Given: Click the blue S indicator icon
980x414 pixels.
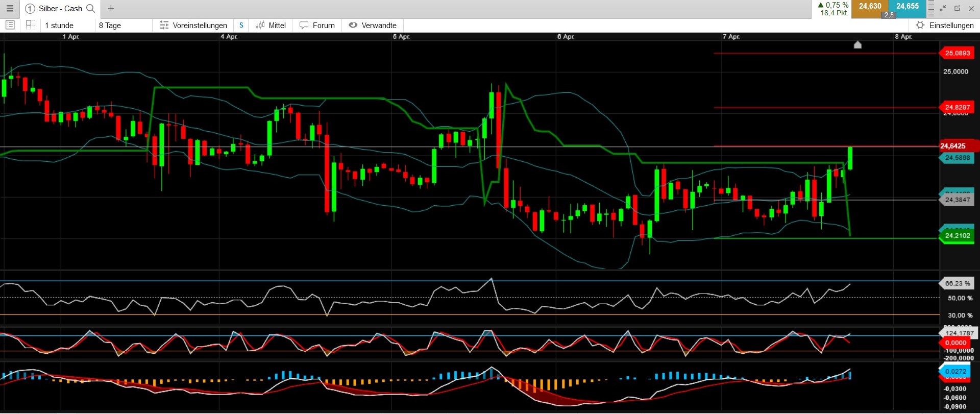Looking at the screenshot, I should point(241,25).
